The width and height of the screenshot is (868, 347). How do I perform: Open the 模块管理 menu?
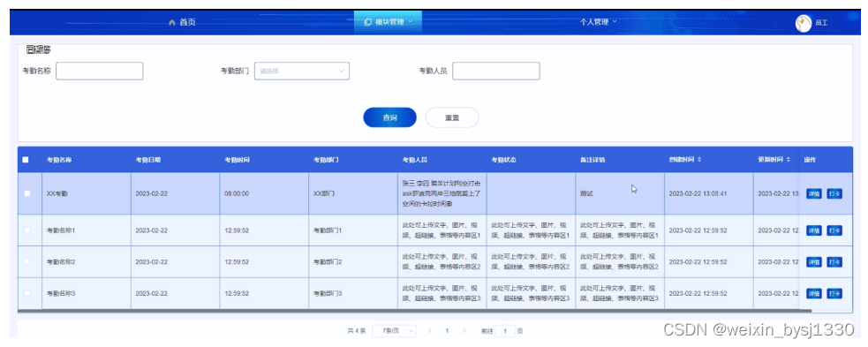click(388, 22)
